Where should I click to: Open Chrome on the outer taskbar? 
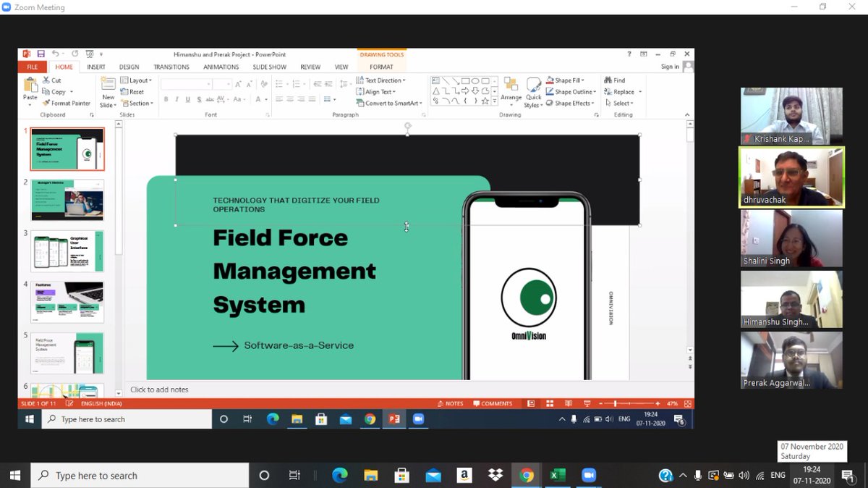click(527, 476)
